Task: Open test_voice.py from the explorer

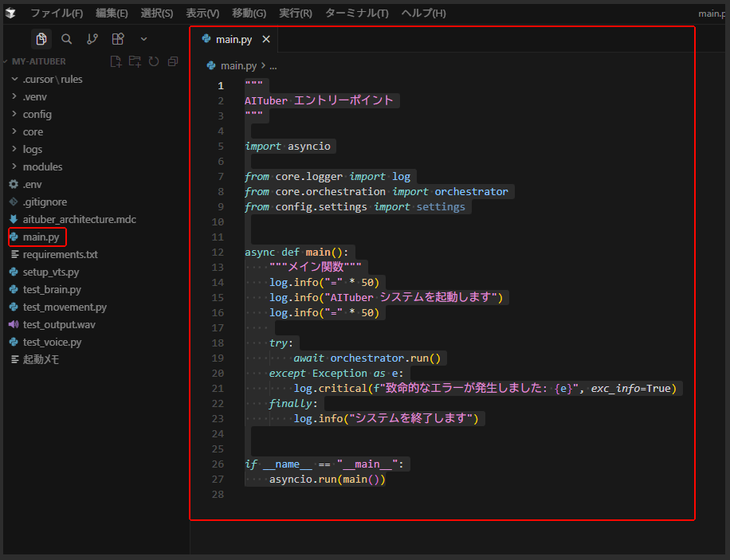Action: [52, 342]
